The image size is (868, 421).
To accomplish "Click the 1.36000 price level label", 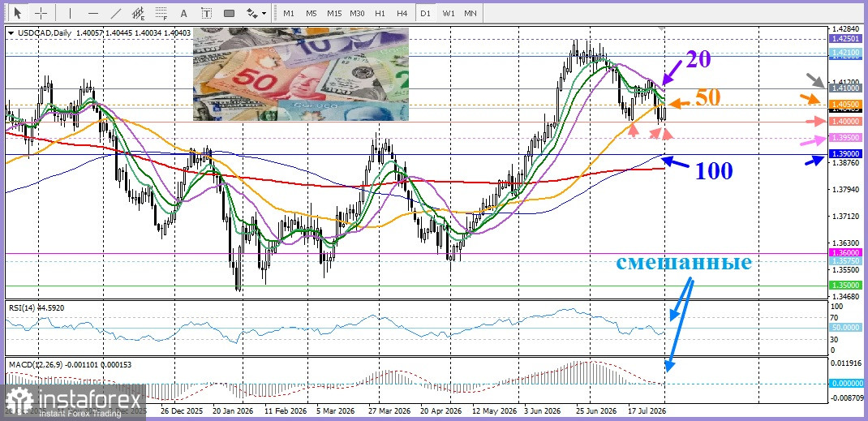I will tap(845, 251).
